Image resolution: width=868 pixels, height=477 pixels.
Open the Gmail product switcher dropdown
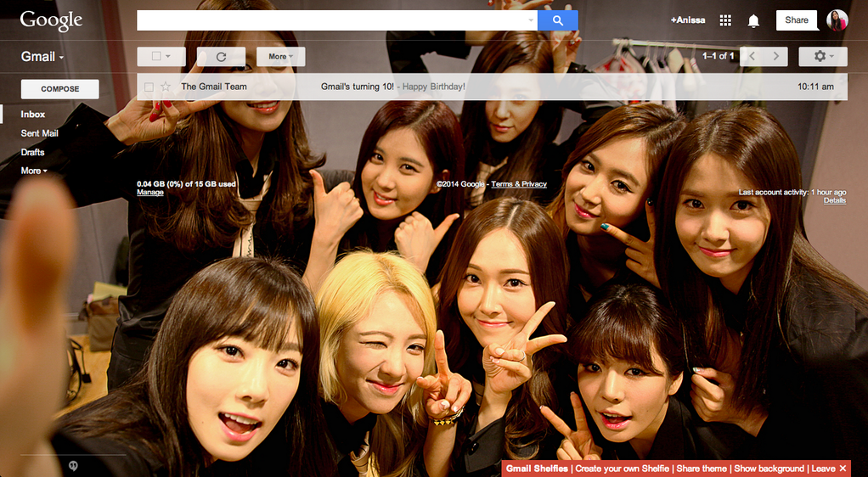point(42,57)
